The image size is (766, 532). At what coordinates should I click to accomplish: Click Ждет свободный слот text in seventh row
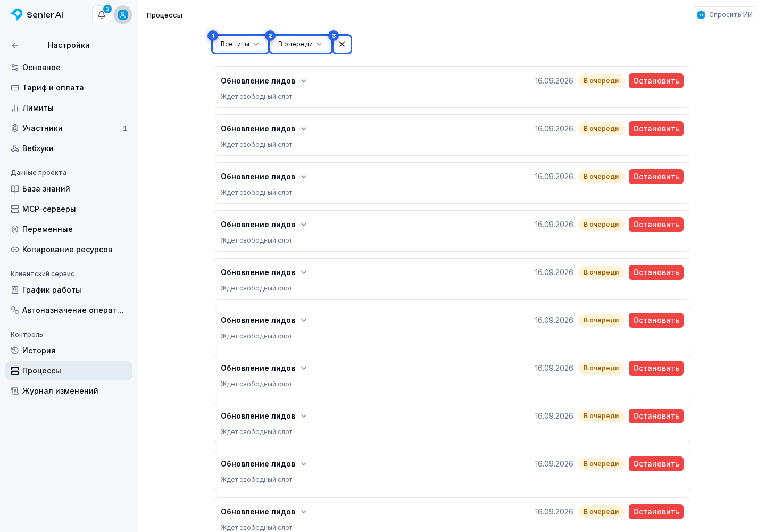[x=256, y=384]
